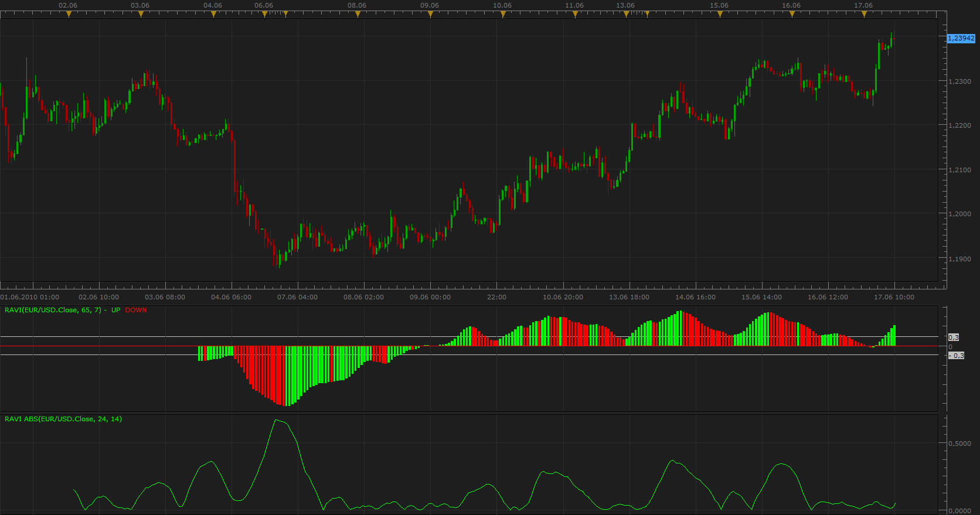Click the 02.06 10:00 time axis label
Viewport: 980px width, 515px height.
pos(99,297)
